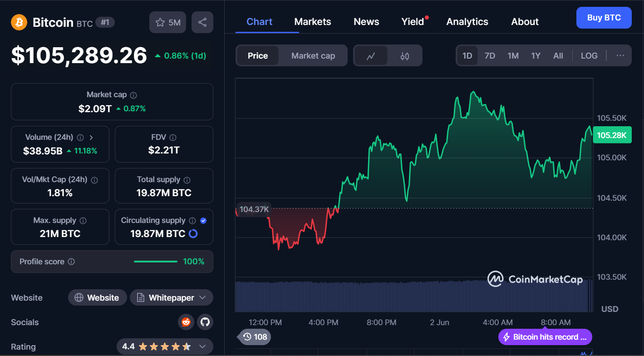
Task: Click the Profile score progress bar
Action: [x=156, y=262]
